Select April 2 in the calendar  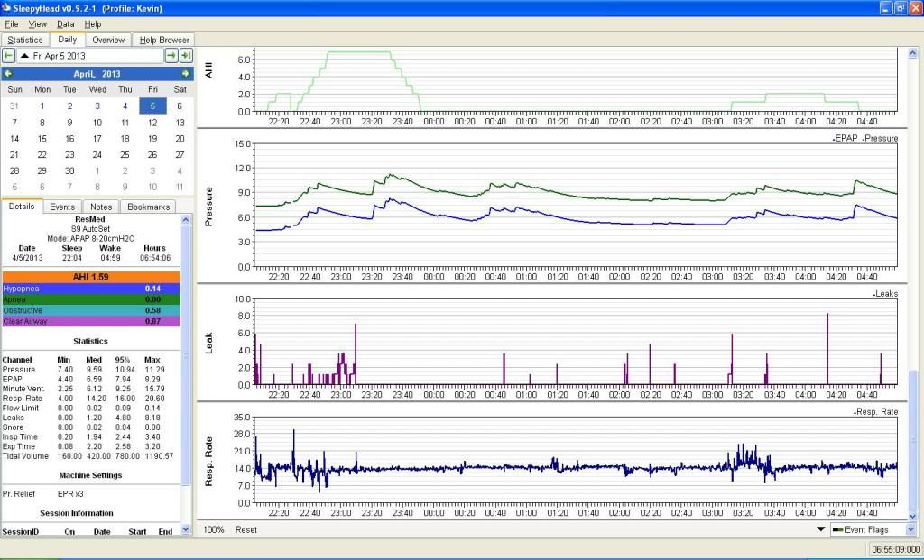pos(69,106)
